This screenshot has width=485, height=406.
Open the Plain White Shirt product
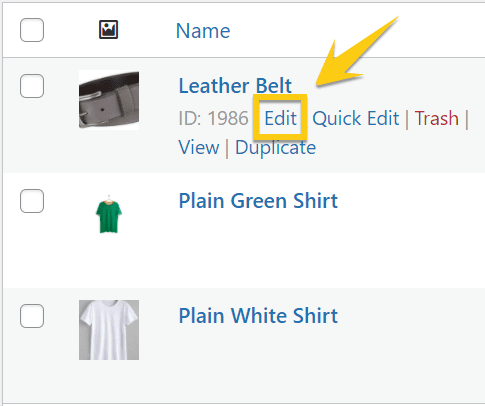(258, 316)
